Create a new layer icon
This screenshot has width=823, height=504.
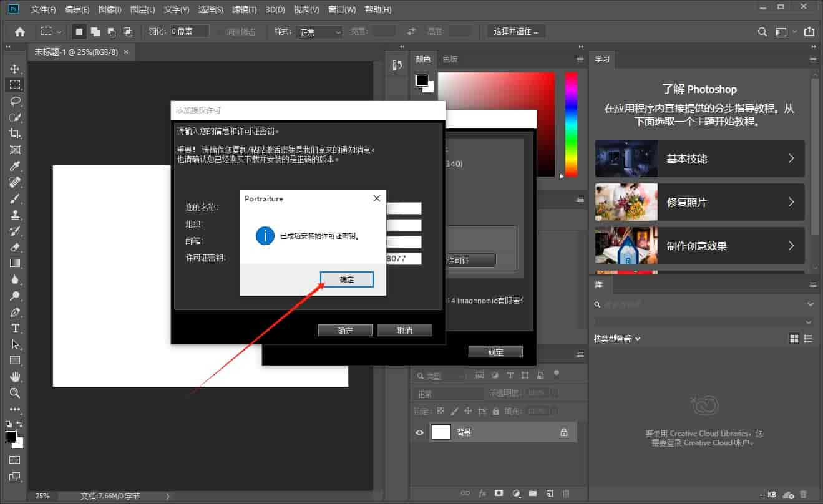[549, 493]
